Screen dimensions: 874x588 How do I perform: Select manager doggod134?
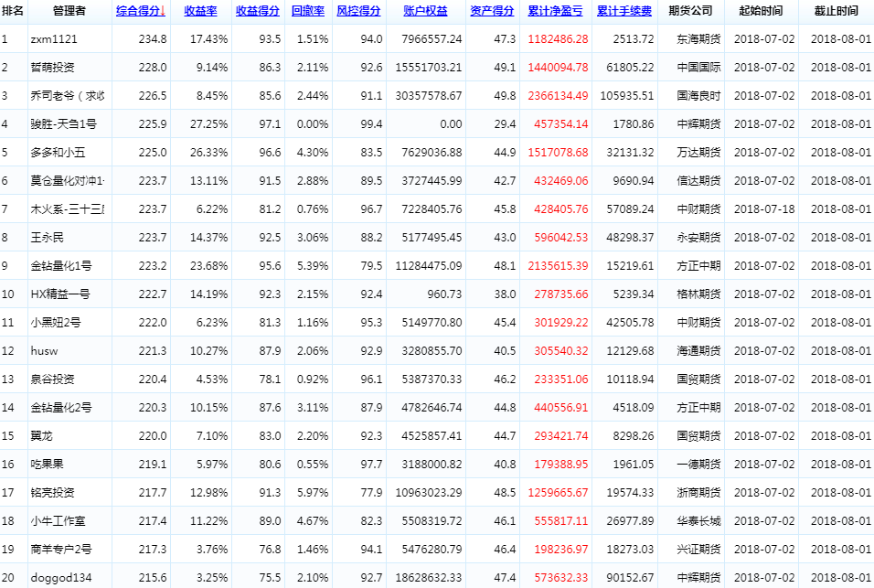tap(61, 578)
